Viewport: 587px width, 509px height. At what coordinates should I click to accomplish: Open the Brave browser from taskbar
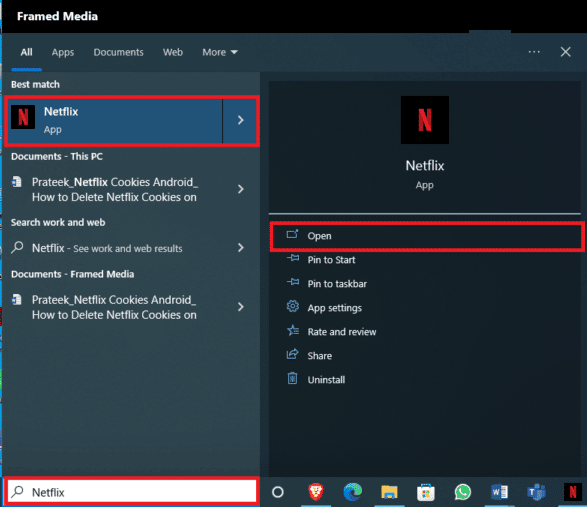316,492
